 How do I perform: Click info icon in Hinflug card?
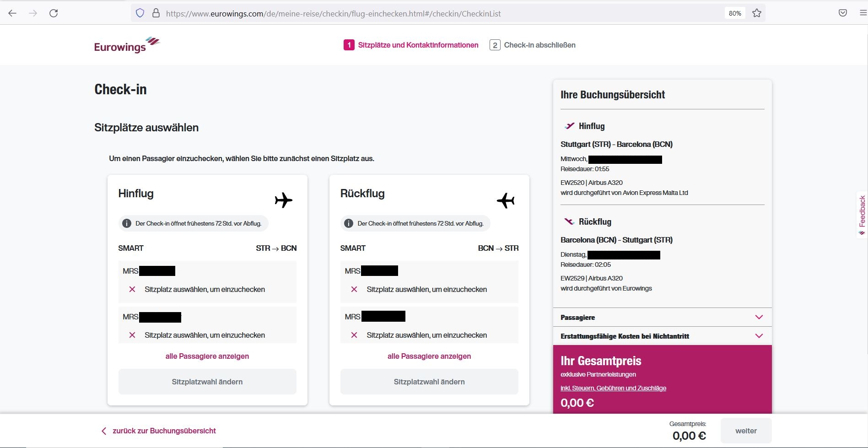tap(127, 223)
